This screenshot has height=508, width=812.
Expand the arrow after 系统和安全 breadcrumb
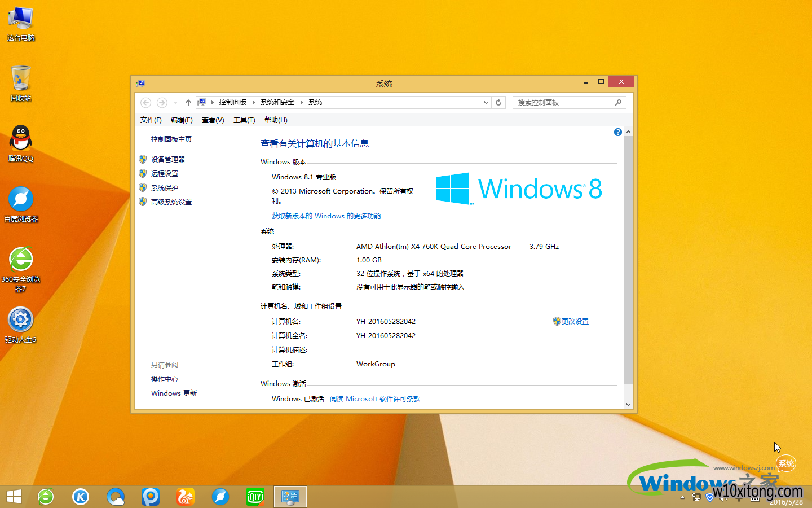(x=302, y=102)
